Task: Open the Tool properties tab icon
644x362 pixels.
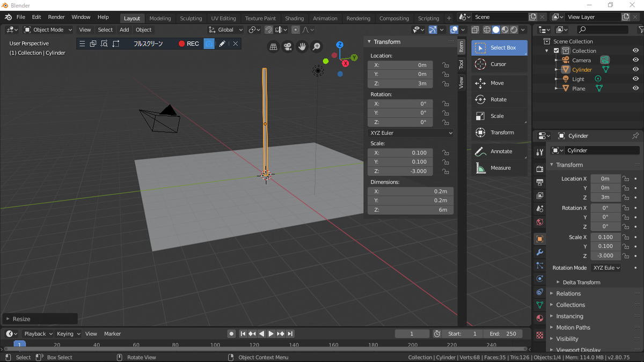Action: click(x=540, y=153)
